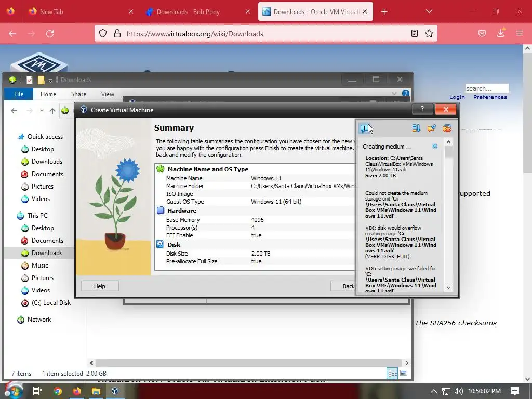
Task: Open the Save to Pocket icon
Action: coord(482,33)
